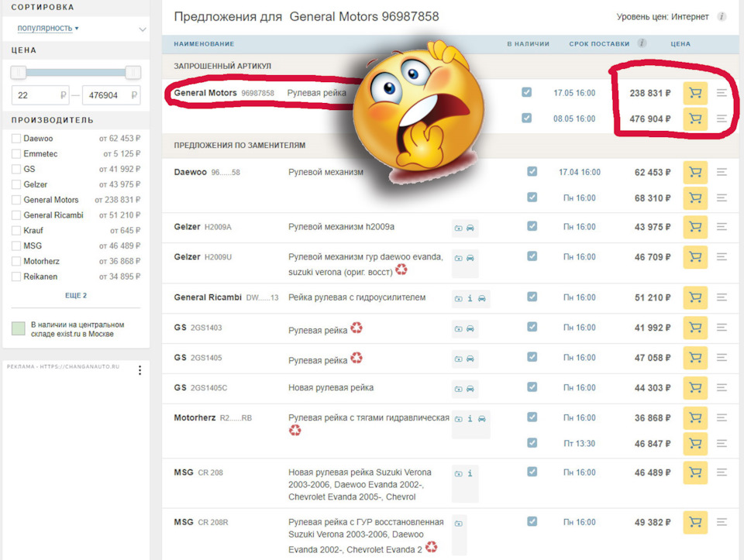Viewport: 744px width, 560px height.
Task: Open ad options three-dot menu
Action: 139,370
